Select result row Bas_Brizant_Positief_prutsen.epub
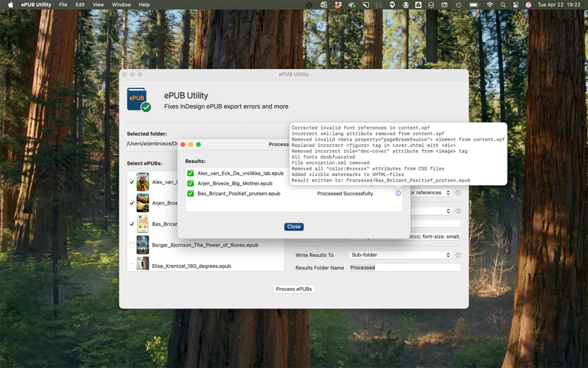The height and width of the screenshot is (368, 588). (293, 193)
